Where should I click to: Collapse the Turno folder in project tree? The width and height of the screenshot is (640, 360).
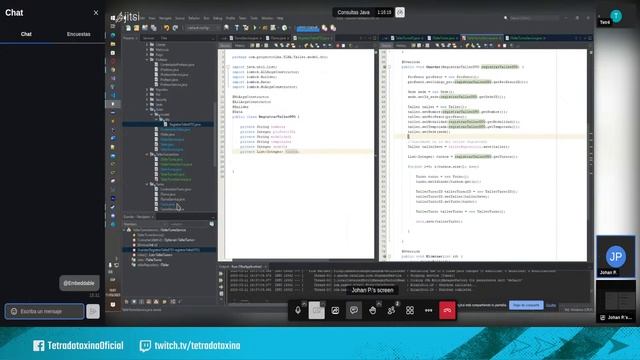pos(147,184)
